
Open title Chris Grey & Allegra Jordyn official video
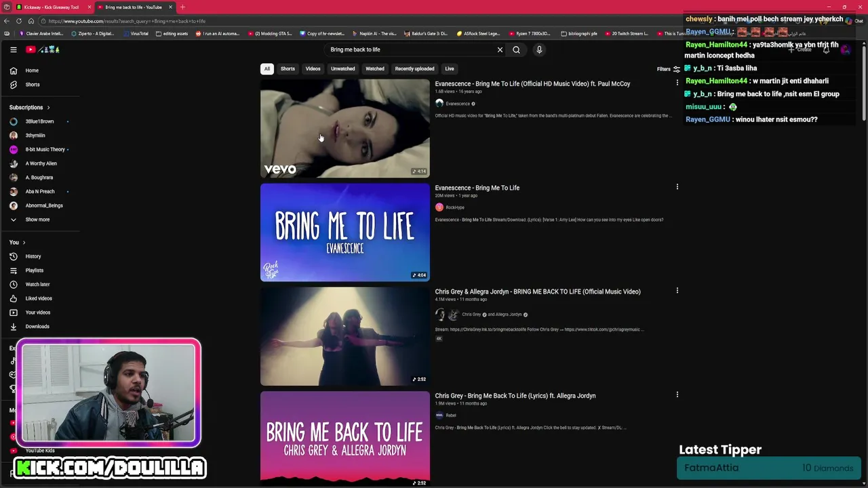pos(538,291)
